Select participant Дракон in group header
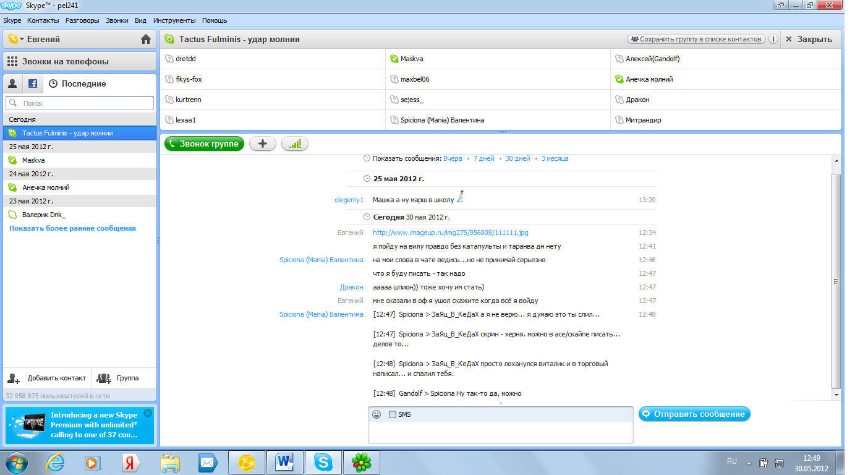Image resolution: width=868 pixels, height=475 pixels. 726,100
